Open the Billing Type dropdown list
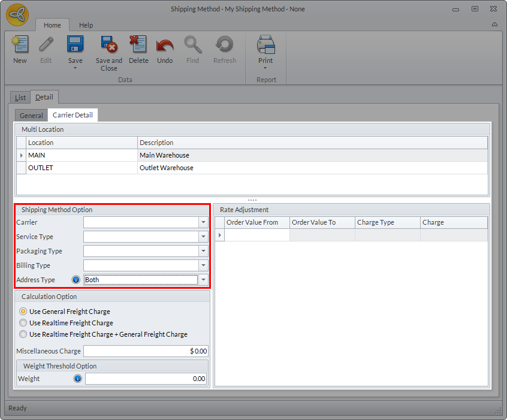 203,265
